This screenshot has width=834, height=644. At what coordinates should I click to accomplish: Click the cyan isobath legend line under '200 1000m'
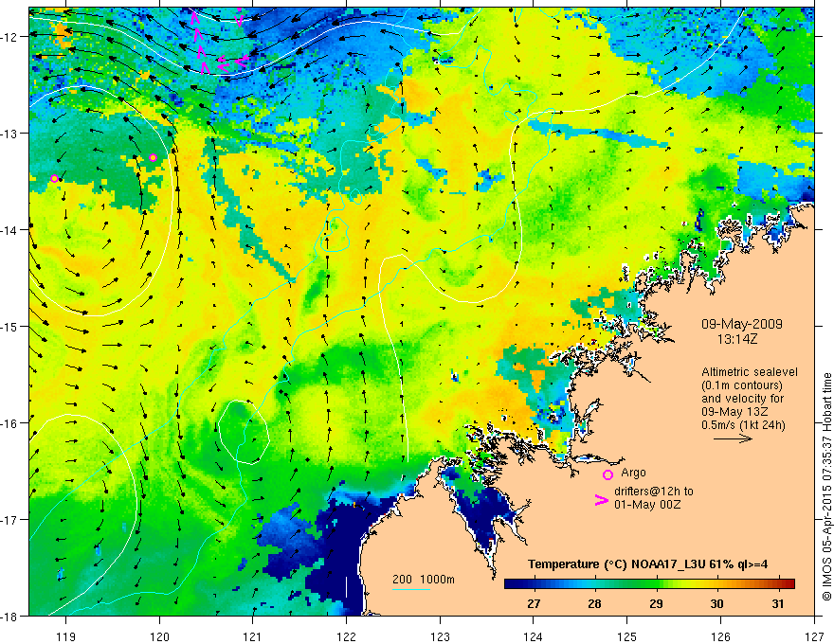point(411,589)
